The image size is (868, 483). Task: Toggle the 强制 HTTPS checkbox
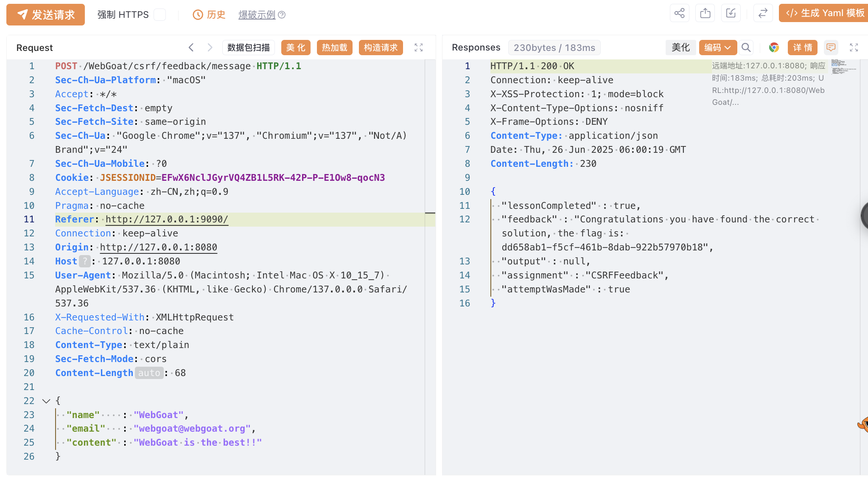pyautogui.click(x=160, y=15)
